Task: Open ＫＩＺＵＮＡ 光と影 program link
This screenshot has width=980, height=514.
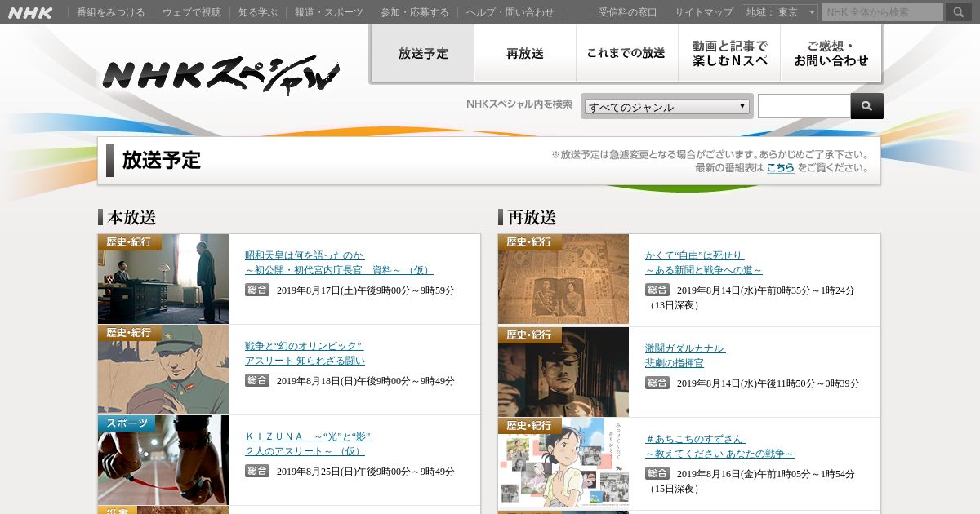Action: pyautogui.click(x=308, y=444)
